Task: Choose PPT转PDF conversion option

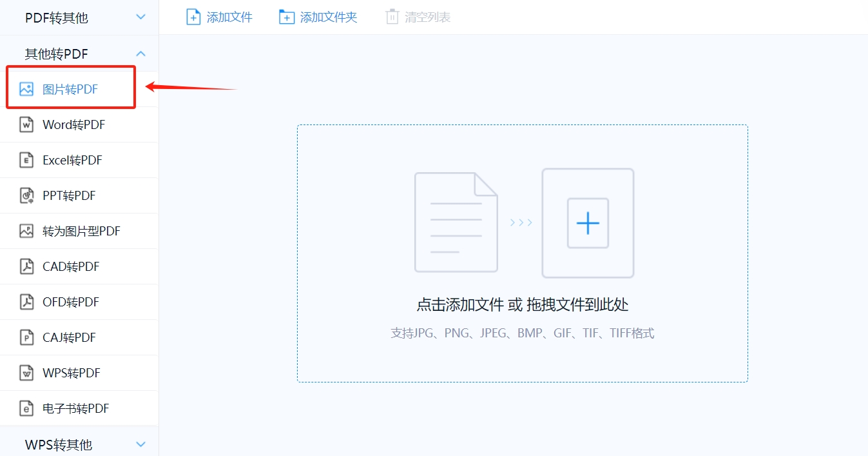Action: point(79,195)
